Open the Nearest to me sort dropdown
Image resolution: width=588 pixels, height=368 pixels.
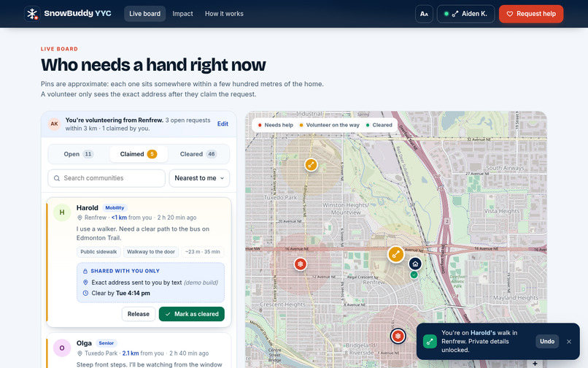pyautogui.click(x=199, y=178)
